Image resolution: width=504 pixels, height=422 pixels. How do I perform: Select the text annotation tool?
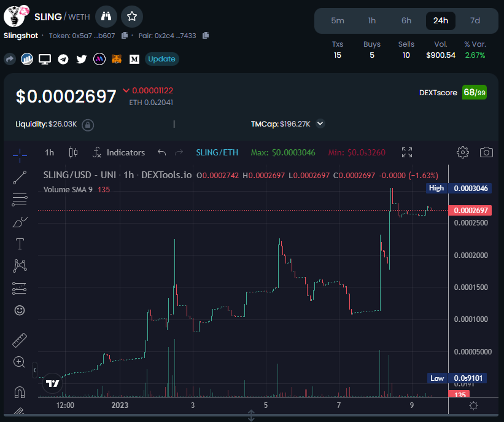click(x=20, y=244)
